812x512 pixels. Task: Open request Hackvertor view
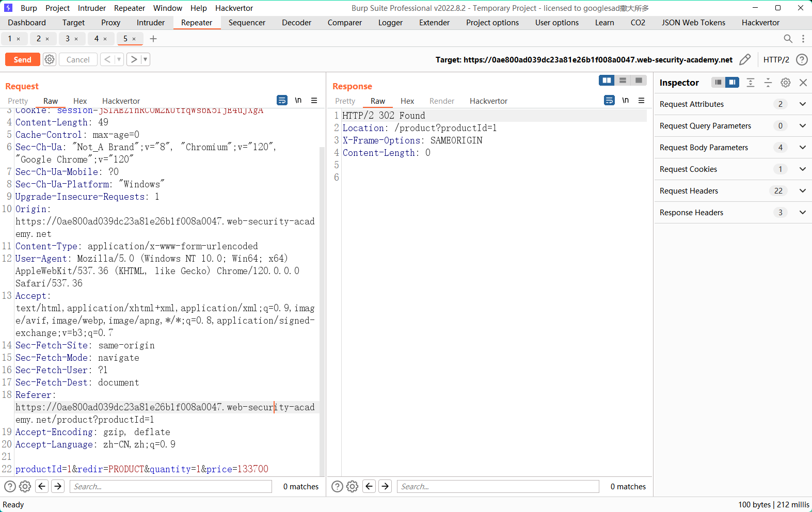(x=121, y=101)
